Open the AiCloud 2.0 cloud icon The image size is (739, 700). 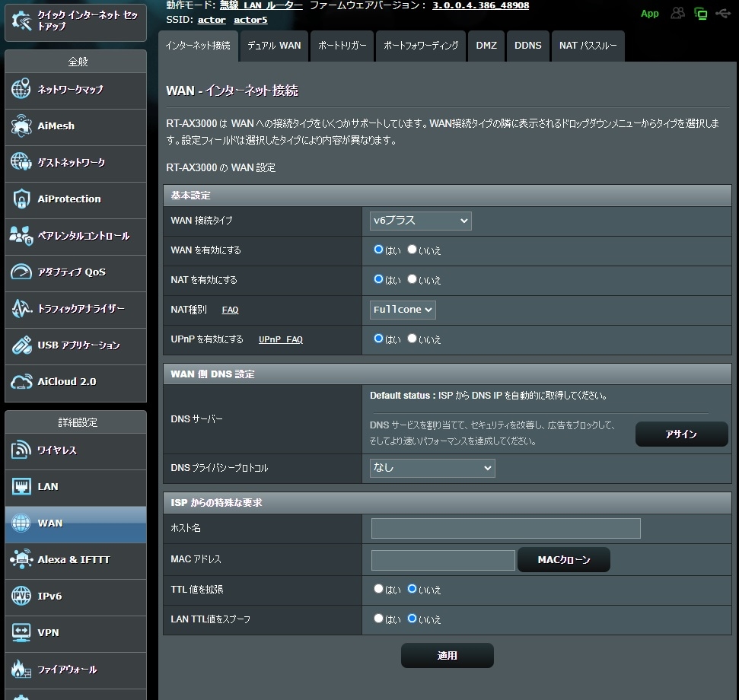(21, 381)
